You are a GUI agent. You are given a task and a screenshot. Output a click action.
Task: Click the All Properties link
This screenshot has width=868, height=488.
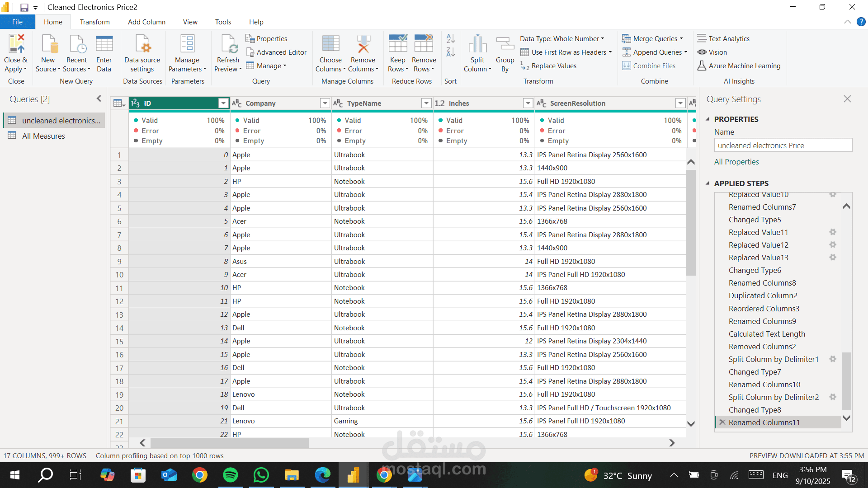click(736, 162)
